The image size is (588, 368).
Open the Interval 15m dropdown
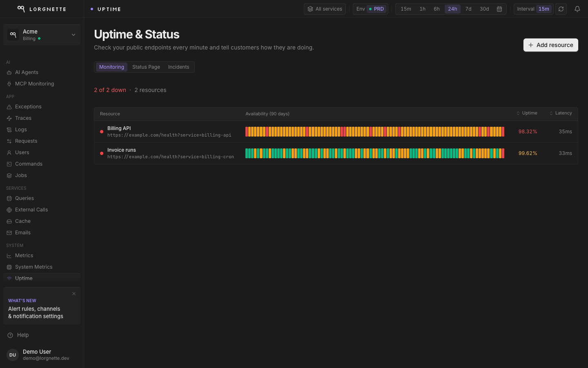(533, 9)
